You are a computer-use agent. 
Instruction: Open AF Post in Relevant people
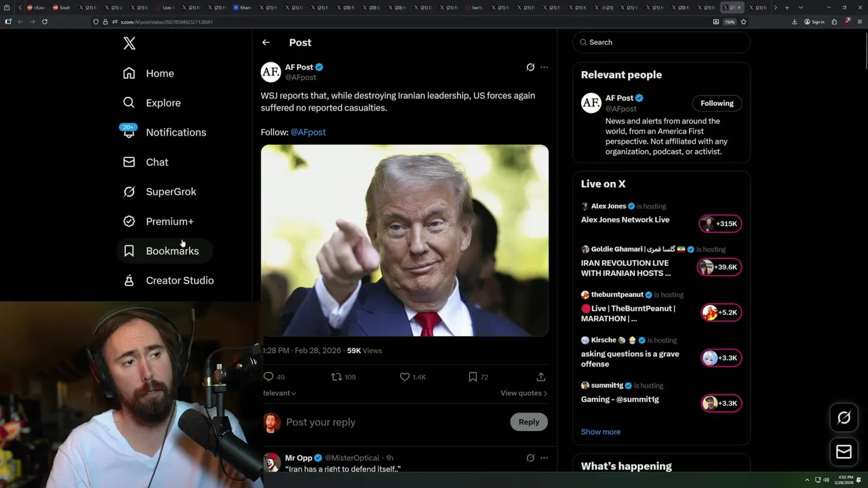click(619, 98)
